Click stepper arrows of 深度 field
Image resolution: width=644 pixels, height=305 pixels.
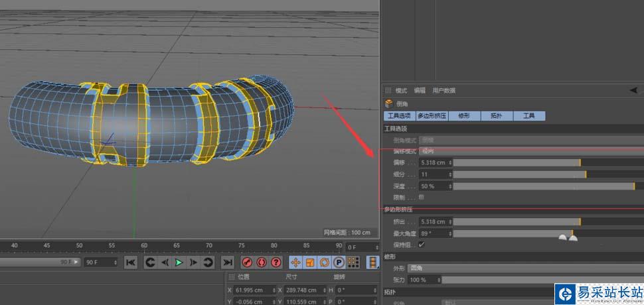(x=450, y=186)
